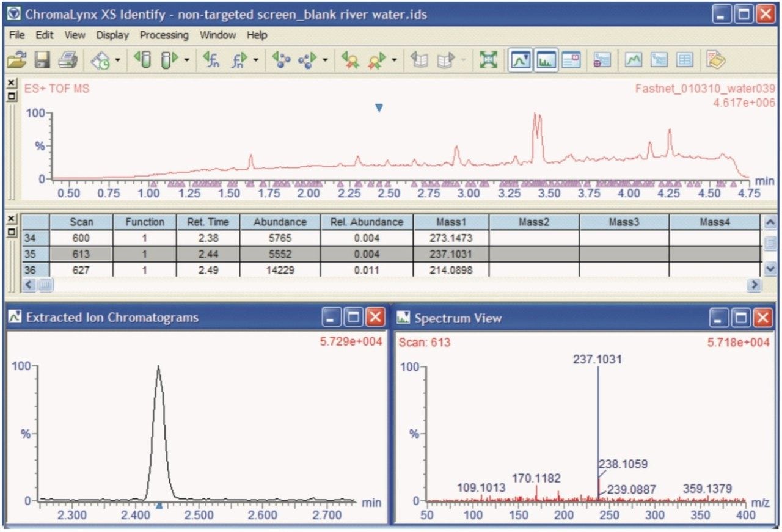Toggle the candidate details window button

pos(571,60)
